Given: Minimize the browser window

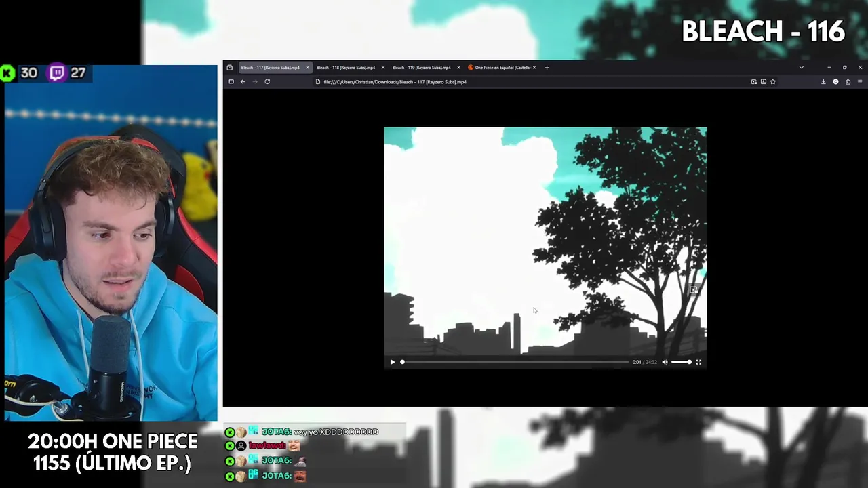Looking at the screenshot, I should pos(829,68).
